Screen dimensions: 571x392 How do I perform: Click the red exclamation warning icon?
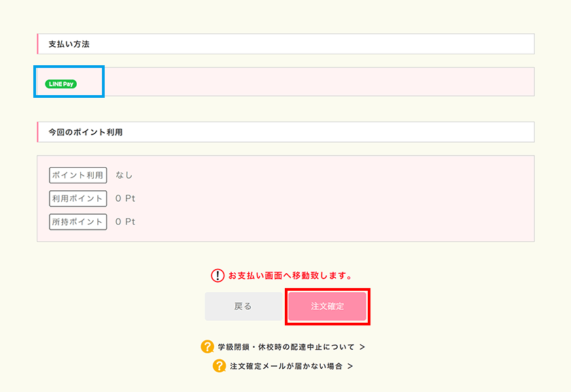click(x=218, y=276)
